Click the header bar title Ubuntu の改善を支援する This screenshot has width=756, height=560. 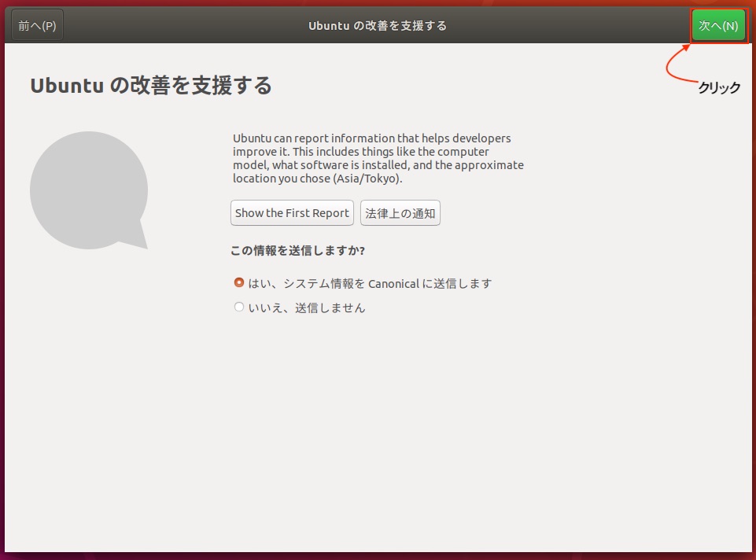click(378, 25)
